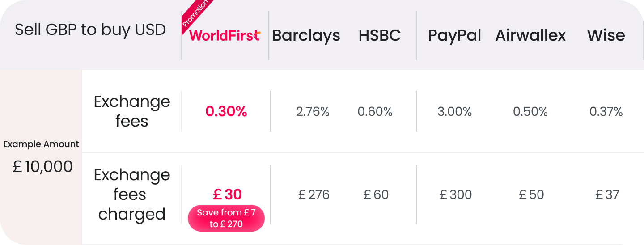
Task: Click the £276 Barclays fee charged
Action: [314, 195]
